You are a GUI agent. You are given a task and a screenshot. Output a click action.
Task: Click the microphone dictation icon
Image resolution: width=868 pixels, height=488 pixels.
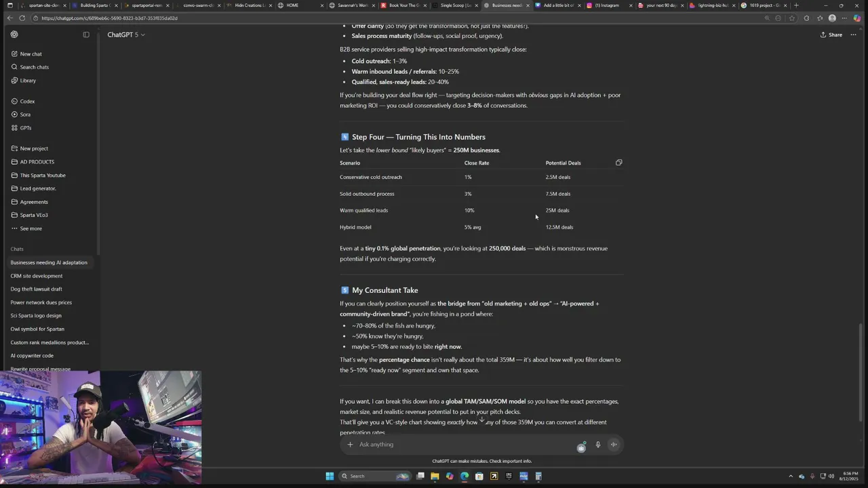(598, 445)
